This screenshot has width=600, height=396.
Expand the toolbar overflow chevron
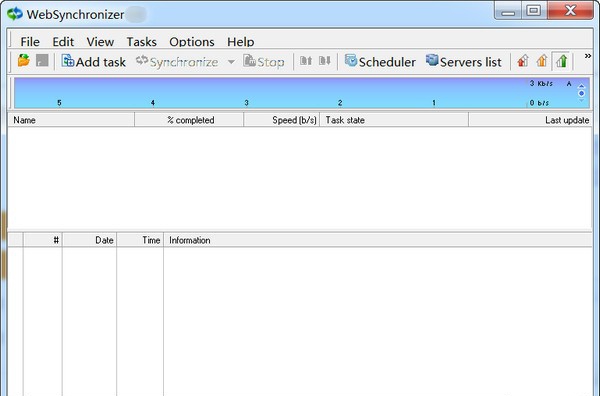[588, 56]
